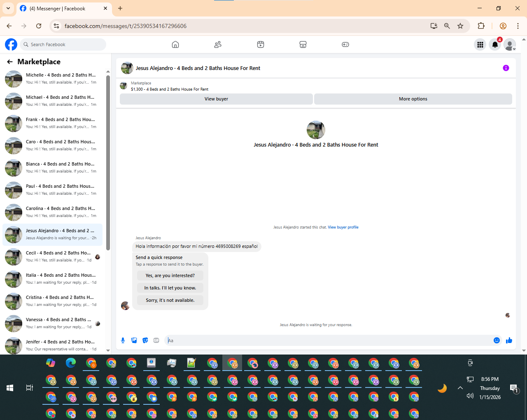Open Cristina conversation in the list
527x420 pixels.
pos(52,301)
